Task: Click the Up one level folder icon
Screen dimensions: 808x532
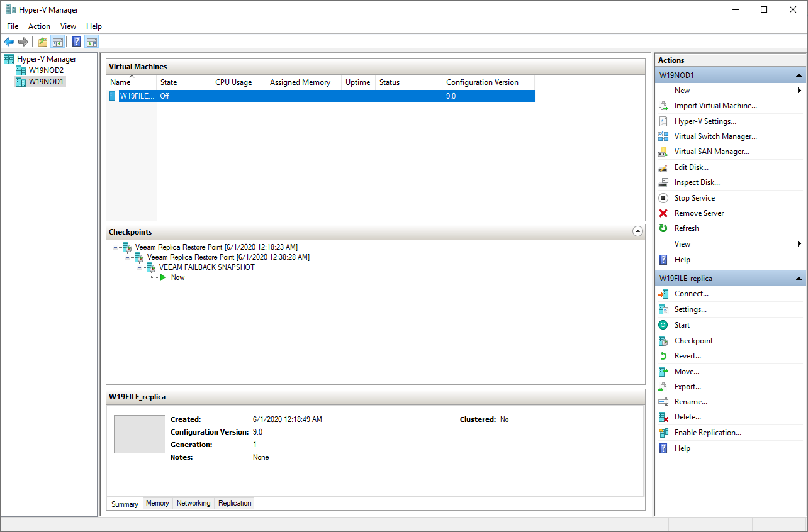Action: click(42, 42)
